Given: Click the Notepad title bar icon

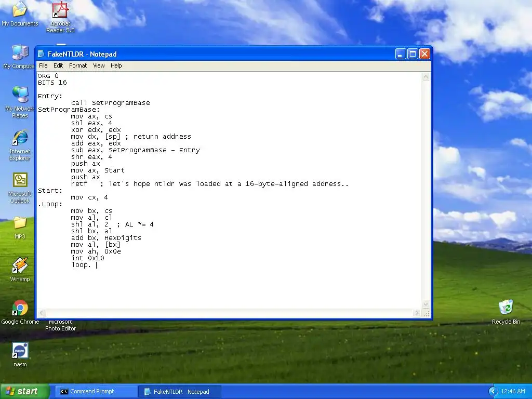Looking at the screenshot, I should tap(41, 54).
